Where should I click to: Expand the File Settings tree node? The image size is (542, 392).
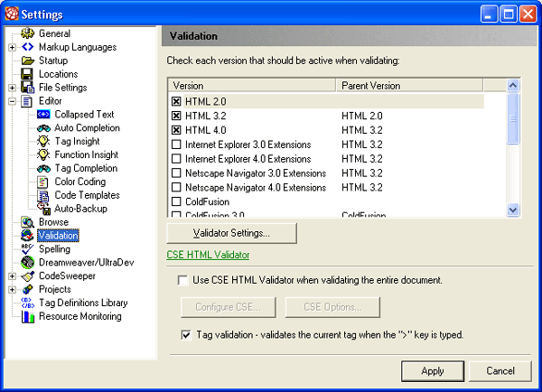click(x=12, y=88)
